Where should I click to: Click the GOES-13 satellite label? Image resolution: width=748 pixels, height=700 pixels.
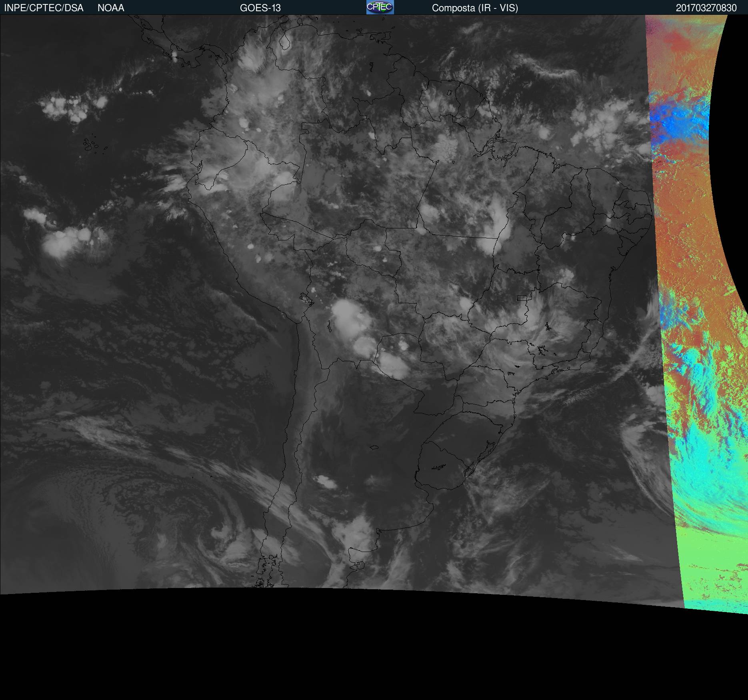pos(260,8)
